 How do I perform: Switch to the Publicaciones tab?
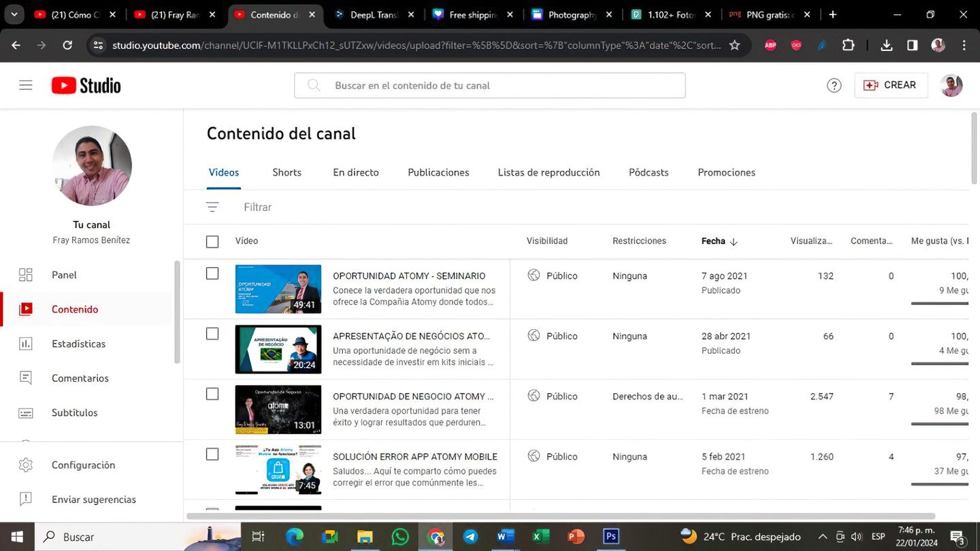pos(438,172)
